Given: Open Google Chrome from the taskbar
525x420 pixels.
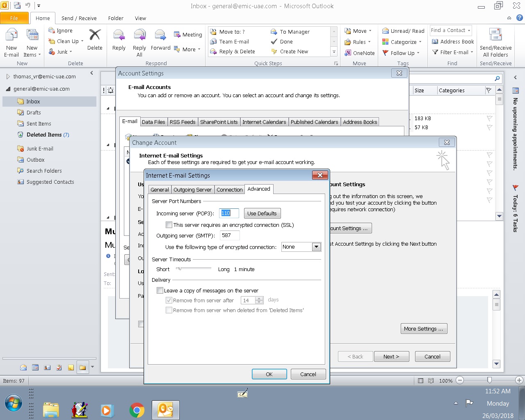Looking at the screenshot, I should pos(137,410).
